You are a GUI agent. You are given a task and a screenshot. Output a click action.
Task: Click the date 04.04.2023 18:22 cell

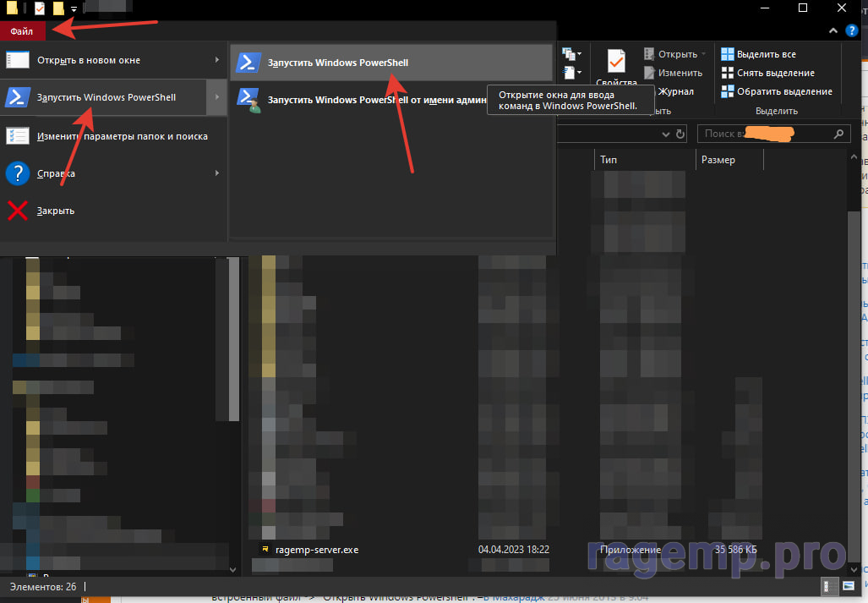514,550
